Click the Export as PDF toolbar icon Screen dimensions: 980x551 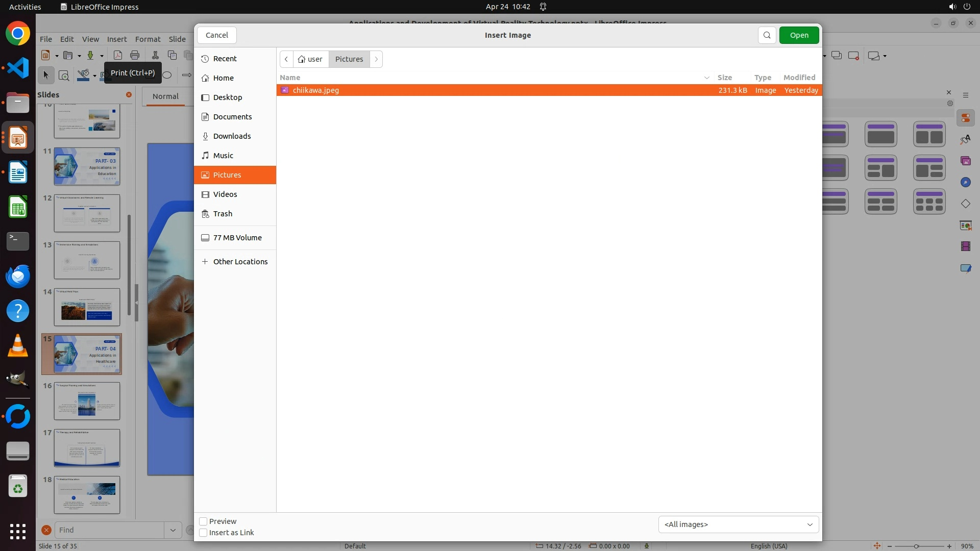(x=118, y=56)
